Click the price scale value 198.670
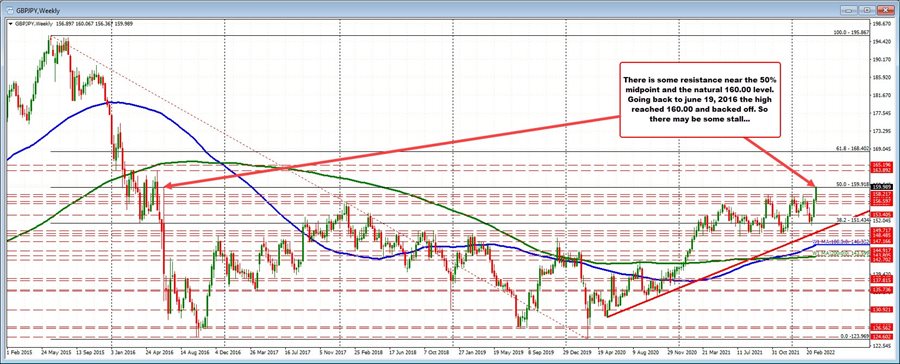 [x=883, y=24]
